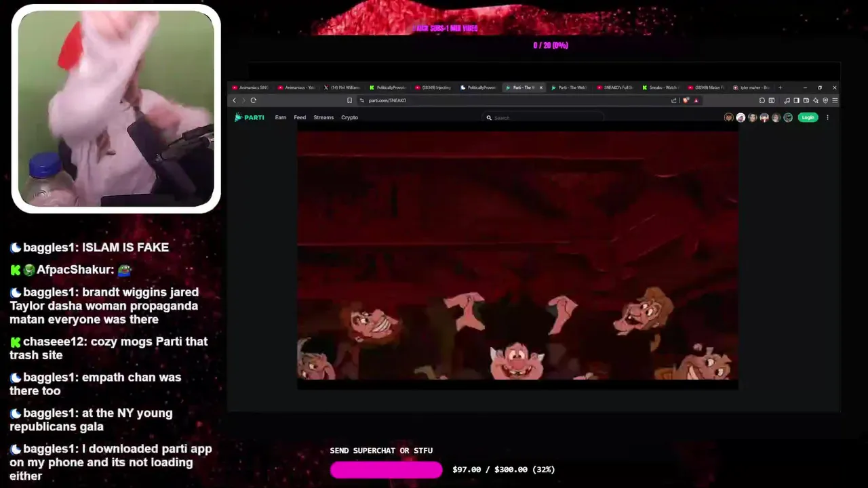
Task: Close the active Parti tab
Action: coord(540,87)
